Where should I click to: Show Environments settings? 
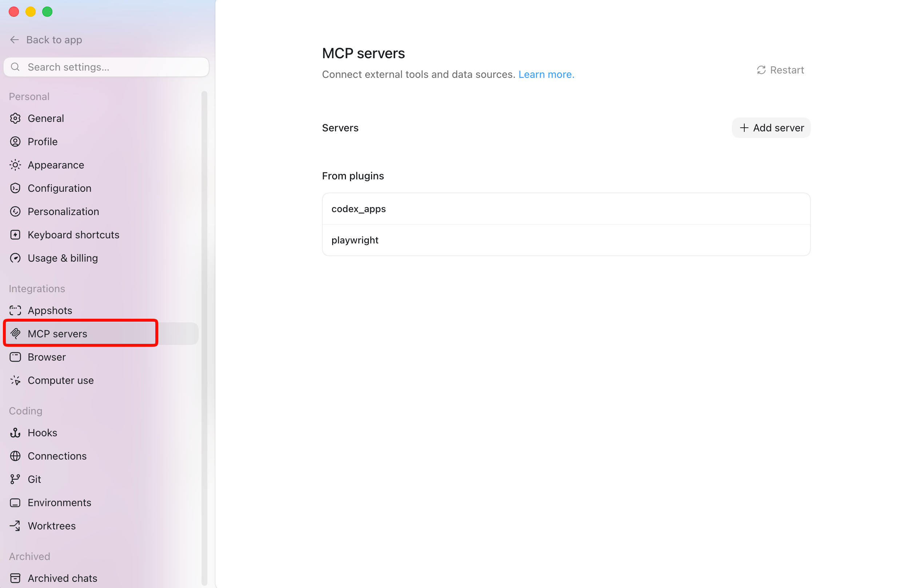101,502
